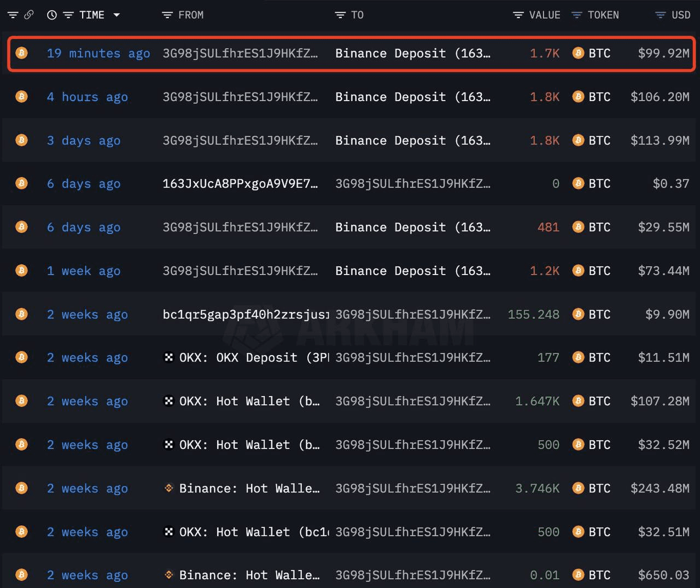This screenshot has width=700, height=588.
Task: Select the value '0.01'
Action: (x=545, y=575)
